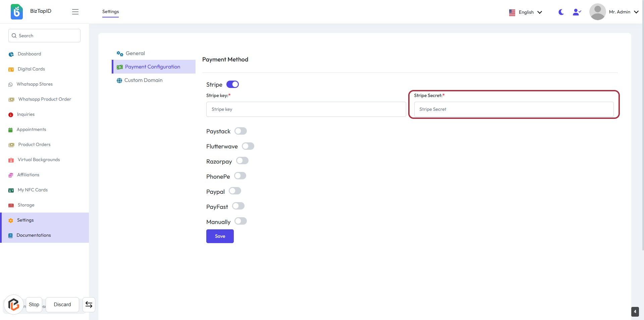
Task: Disable the Stripe payment toggle
Action: click(232, 84)
